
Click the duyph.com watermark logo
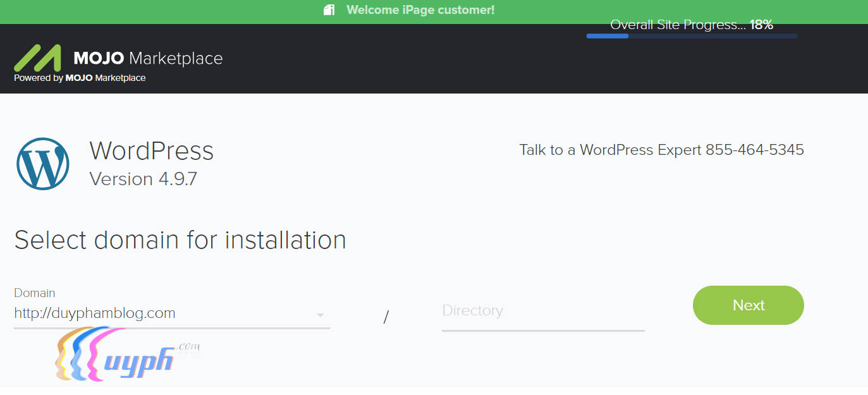[126, 356]
